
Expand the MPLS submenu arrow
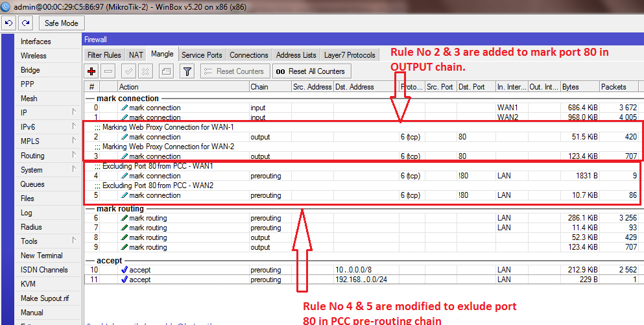tap(74, 141)
